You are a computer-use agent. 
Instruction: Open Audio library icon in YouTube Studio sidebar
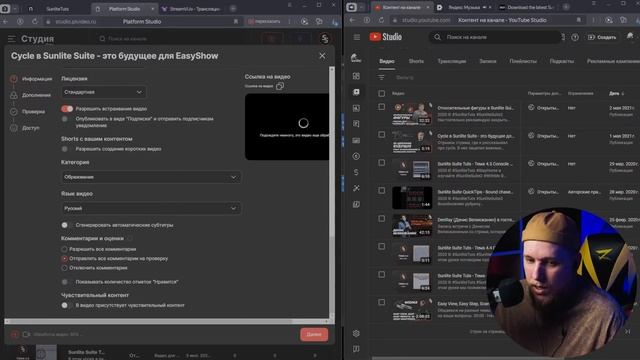click(356, 204)
